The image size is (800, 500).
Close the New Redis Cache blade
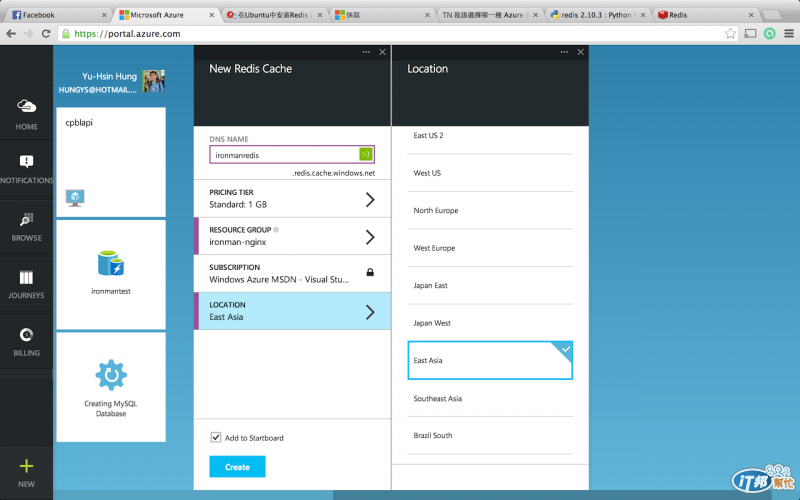pos(382,52)
